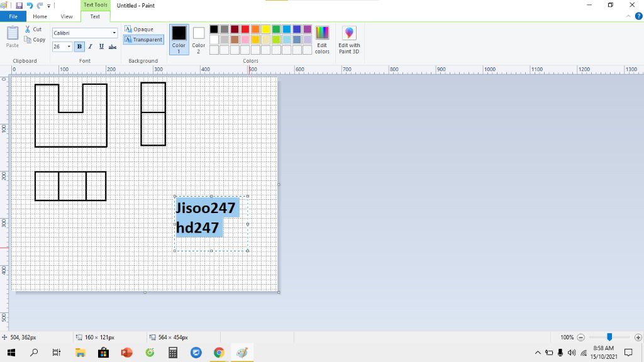
Task: Open the network Wi-Fi tray icon
Action: tap(584, 353)
